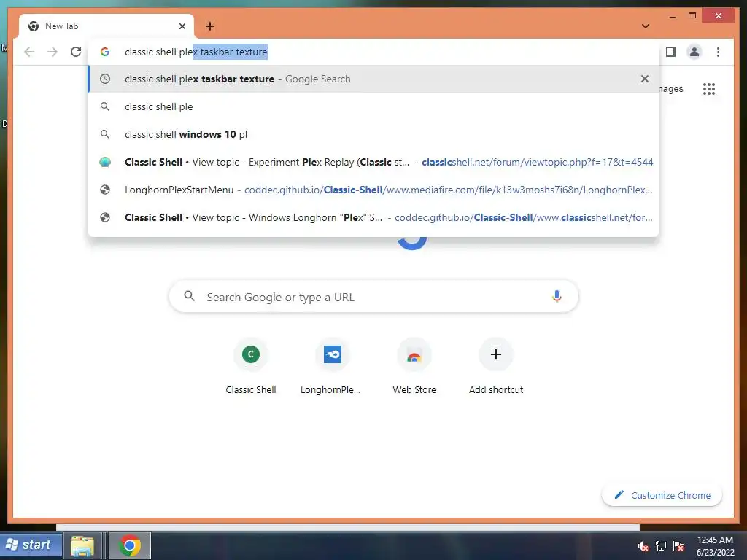This screenshot has height=560, width=747.
Task: Open the Google apps grid
Action: click(x=709, y=88)
